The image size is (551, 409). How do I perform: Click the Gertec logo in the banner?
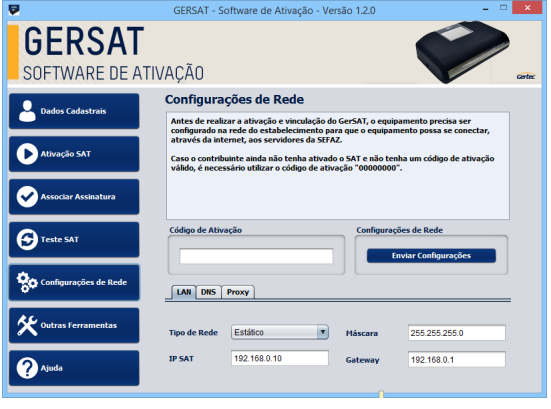[526, 76]
